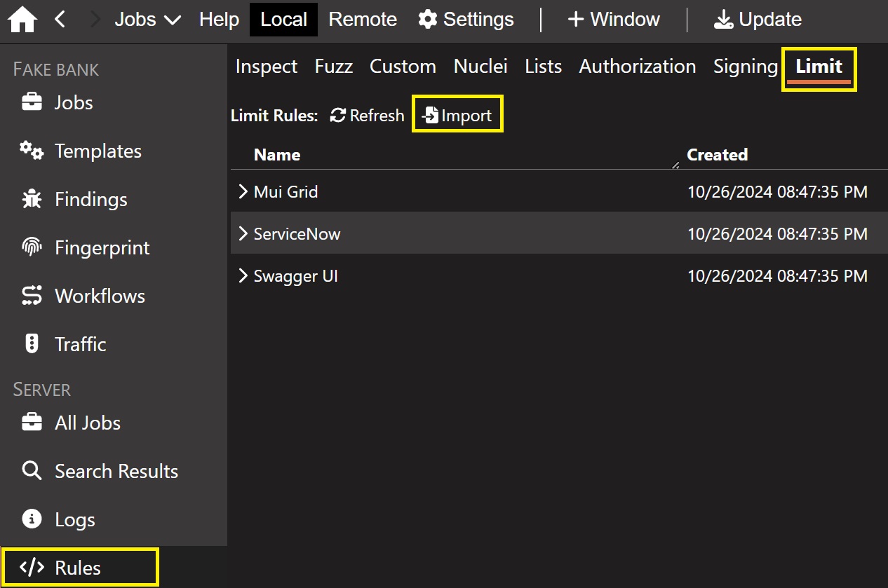Open Search Results in sidebar
Image resolution: width=888 pixels, height=588 pixels.
tap(116, 472)
